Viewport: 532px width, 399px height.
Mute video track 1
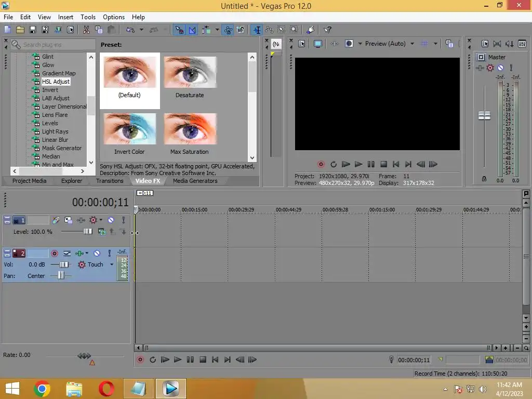(111, 220)
